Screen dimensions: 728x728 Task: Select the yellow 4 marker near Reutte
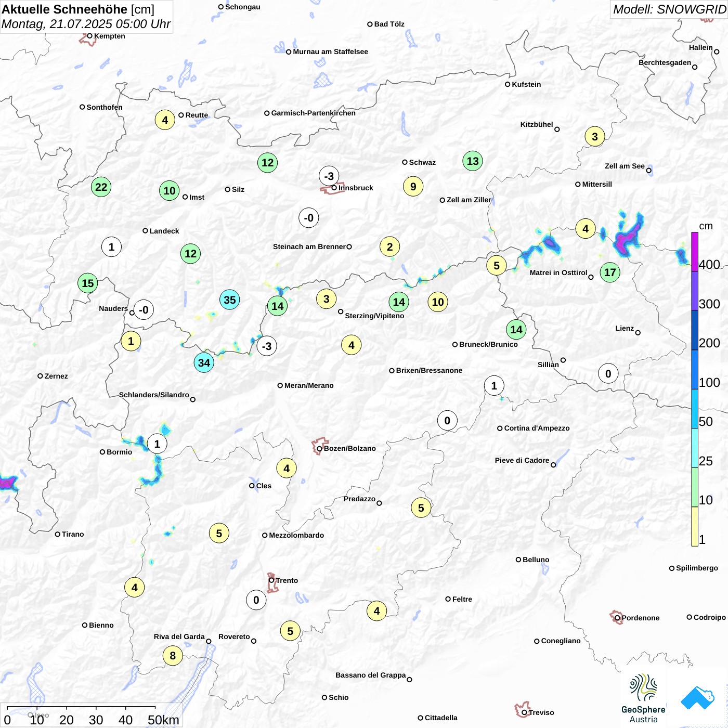[x=165, y=120]
